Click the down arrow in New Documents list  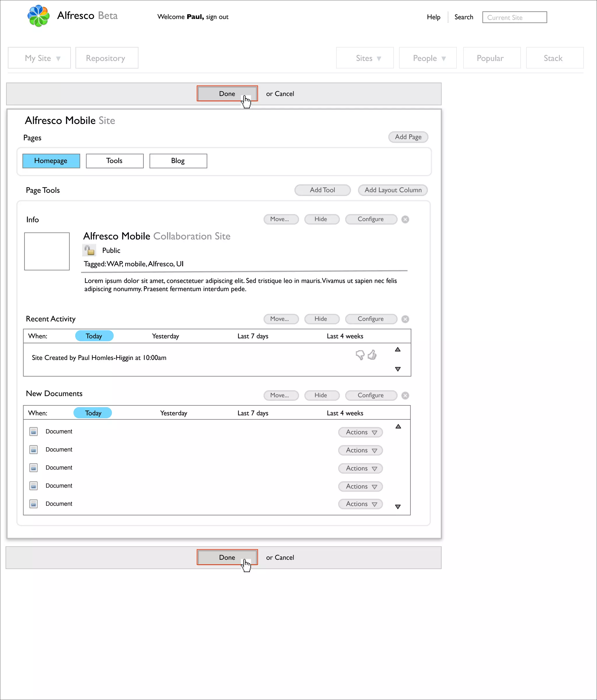[x=398, y=507]
